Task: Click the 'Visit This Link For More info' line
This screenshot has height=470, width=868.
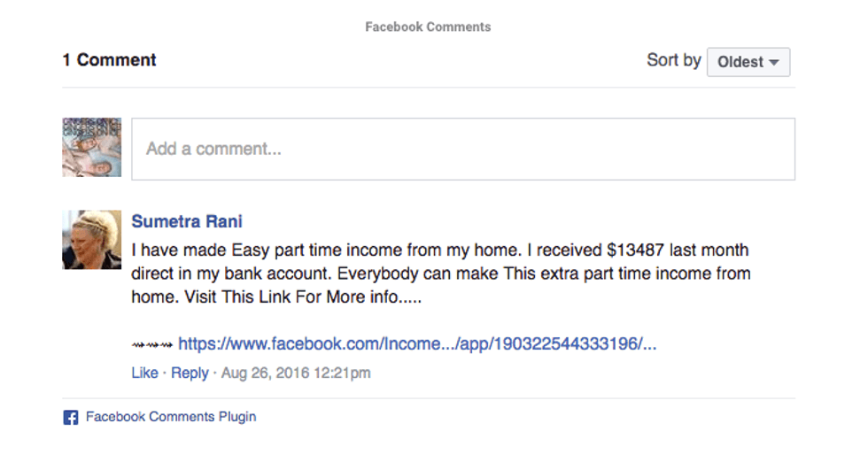Action: coord(276,297)
